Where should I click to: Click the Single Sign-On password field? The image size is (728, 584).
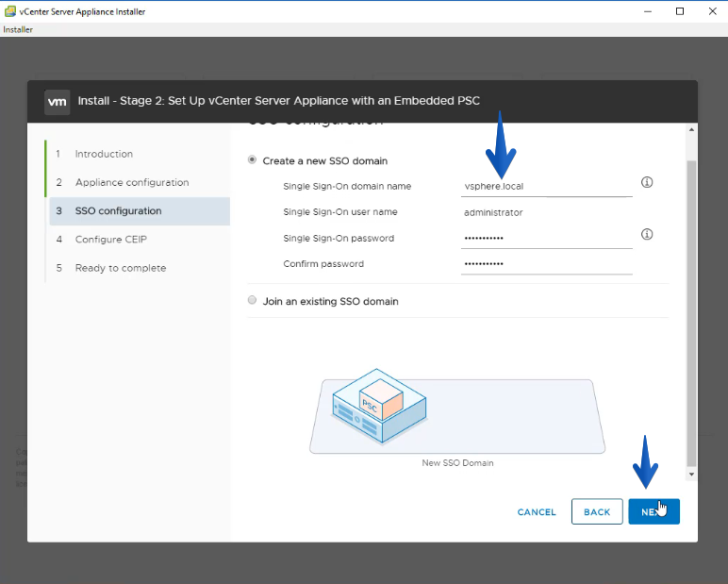tap(546, 239)
